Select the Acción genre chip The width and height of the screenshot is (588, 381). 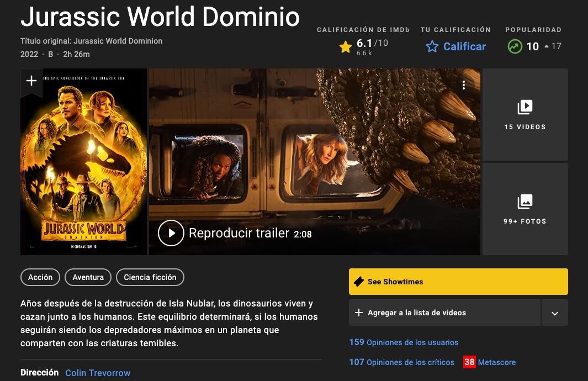pyautogui.click(x=40, y=277)
